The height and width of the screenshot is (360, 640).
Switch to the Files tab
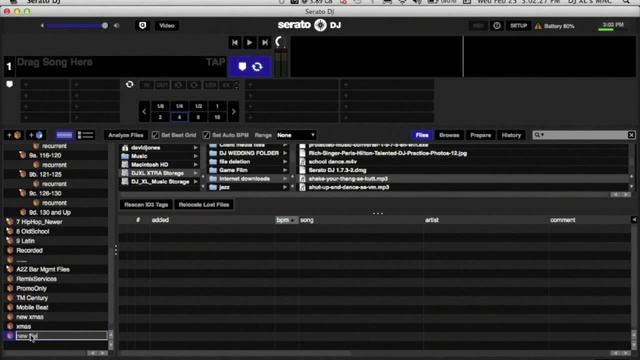422,135
